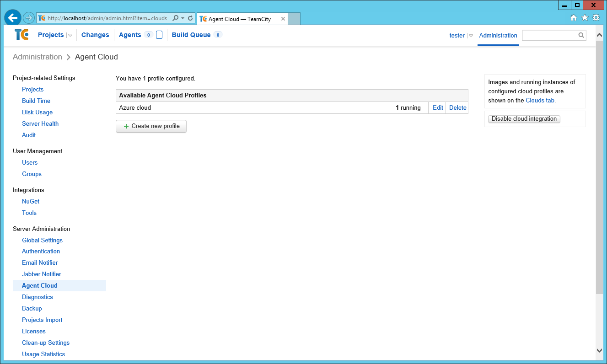Click the browser address bar URL
607x364 pixels.
coord(107,18)
